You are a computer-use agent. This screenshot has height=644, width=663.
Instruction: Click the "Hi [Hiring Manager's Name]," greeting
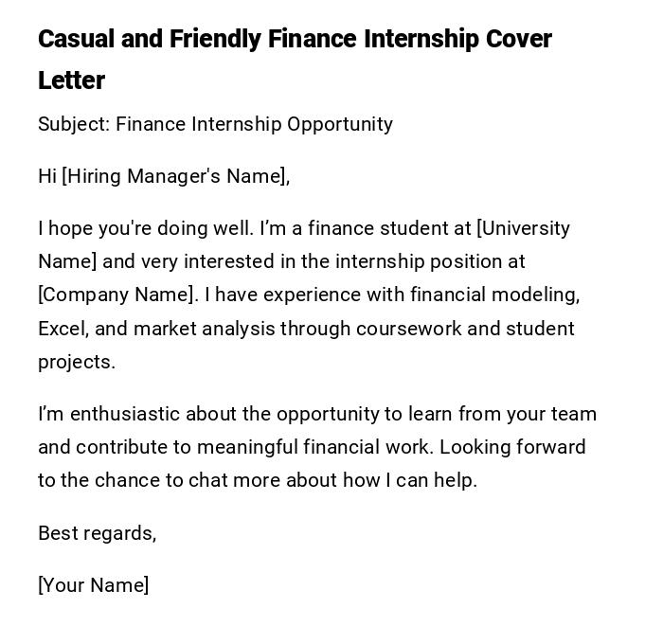click(164, 176)
